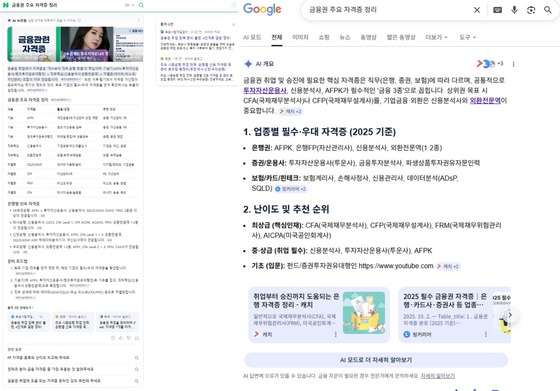This screenshot has height=391, width=560.
Task: Start Google voice search microphone
Action: click(x=514, y=10)
